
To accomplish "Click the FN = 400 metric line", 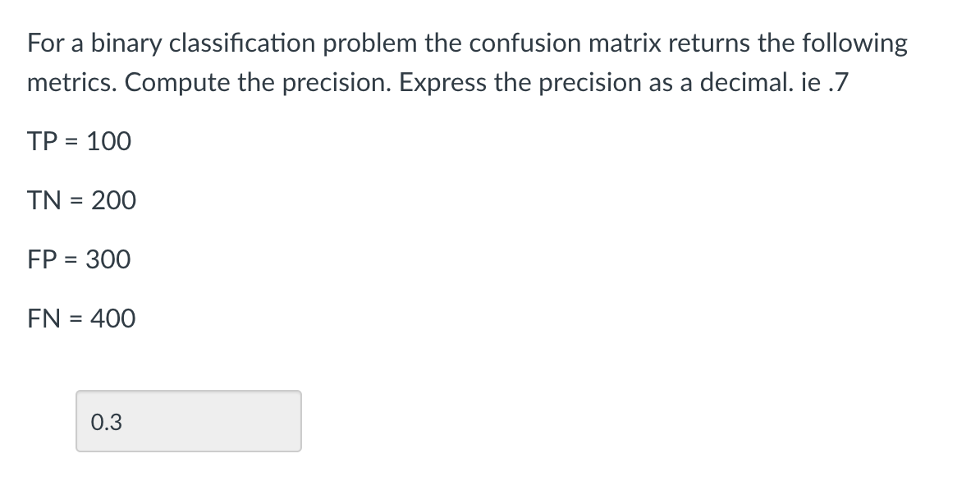I will (80, 318).
